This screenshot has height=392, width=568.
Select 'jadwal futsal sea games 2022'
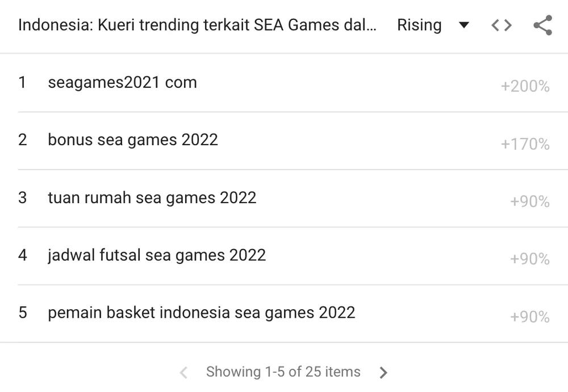[x=156, y=255]
